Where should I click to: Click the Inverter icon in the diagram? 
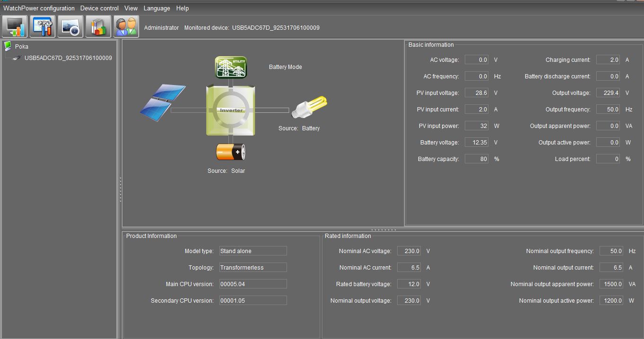pyautogui.click(x=231, y=110)
